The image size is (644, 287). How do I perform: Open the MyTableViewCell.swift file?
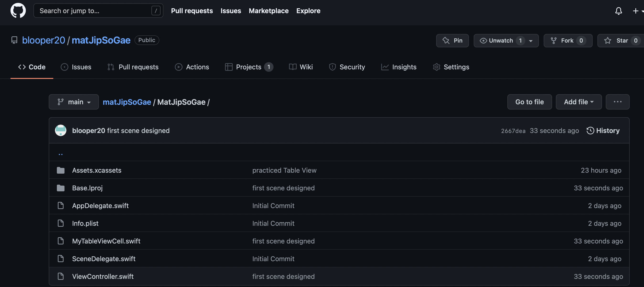[106, 241]
